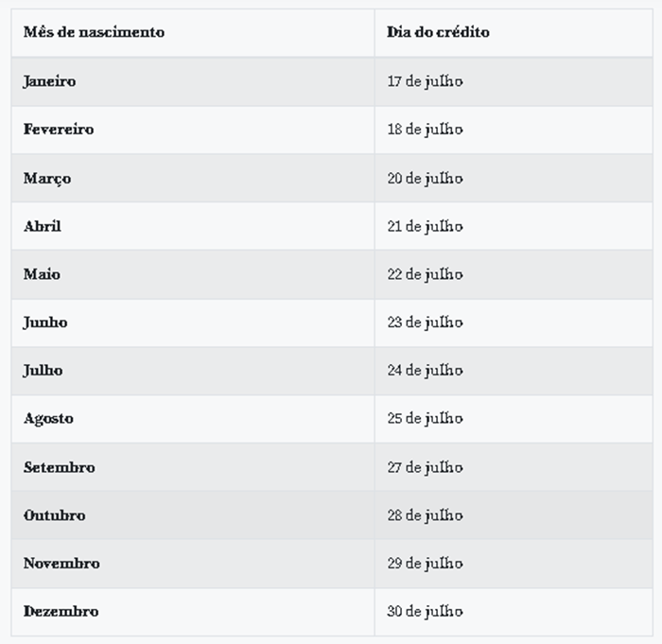The height and width of the screenshot is (644, 662).
Task: Click the '25 de julho' date
Action: tap(425, 419)
